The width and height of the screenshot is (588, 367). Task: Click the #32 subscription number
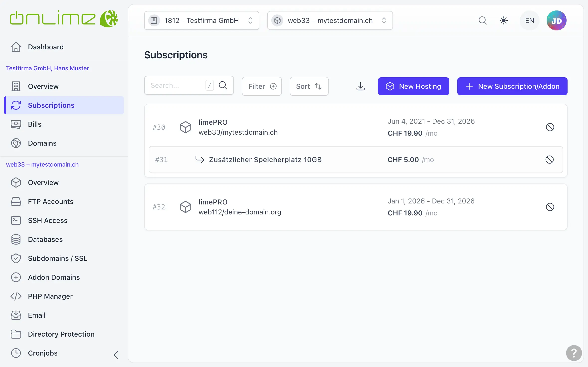pyautogui.click(x=159, y=207)
